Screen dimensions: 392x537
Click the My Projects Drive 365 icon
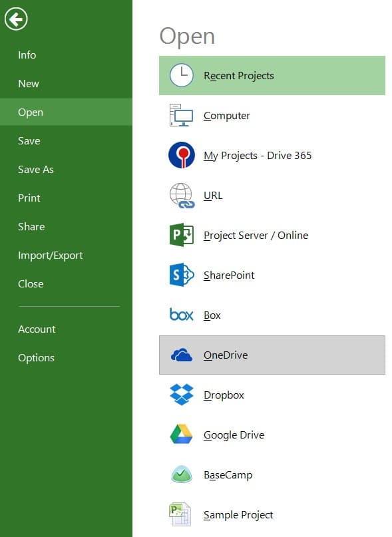pos(182,155)
